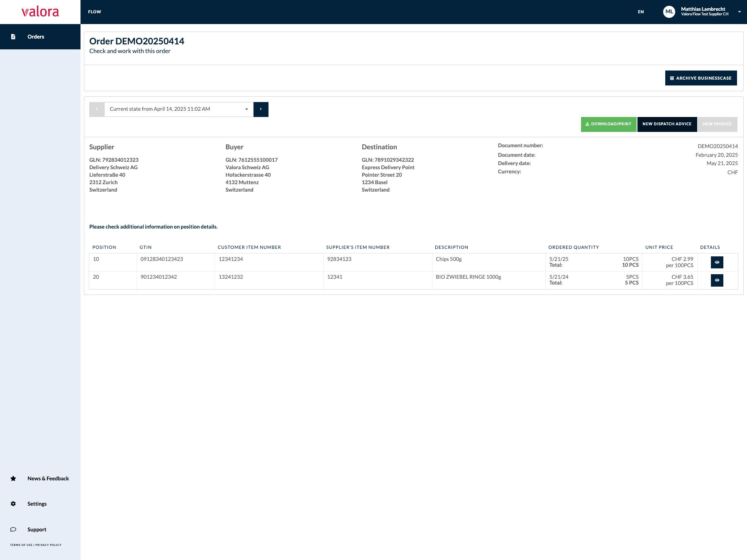
Task: Click the GTIN column header
Action: [146, 247]
